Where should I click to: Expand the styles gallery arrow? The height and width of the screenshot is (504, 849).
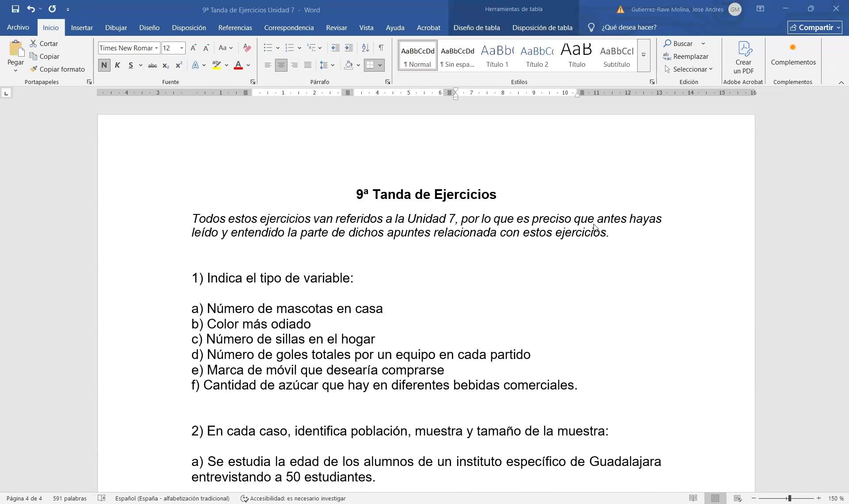click(x=643, y=55)
